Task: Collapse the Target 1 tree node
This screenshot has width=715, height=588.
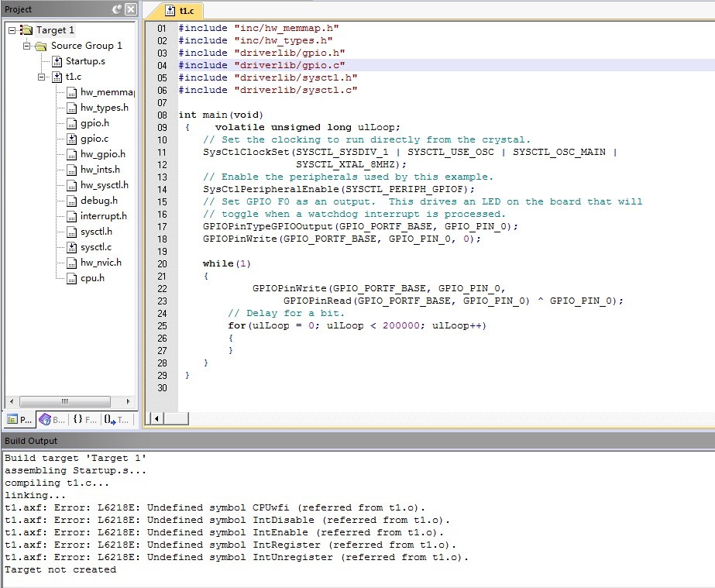Action: (12, 30)
